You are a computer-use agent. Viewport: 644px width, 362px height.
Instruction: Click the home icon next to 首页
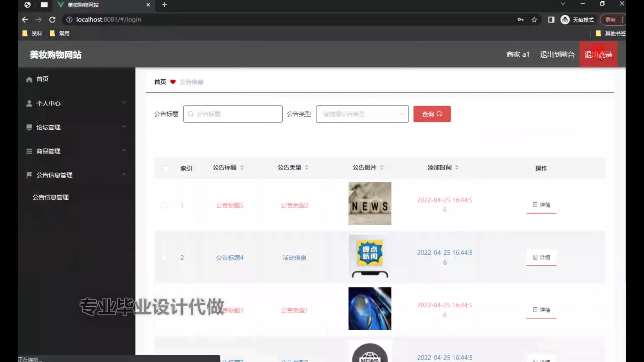click(x=29, y=79)
